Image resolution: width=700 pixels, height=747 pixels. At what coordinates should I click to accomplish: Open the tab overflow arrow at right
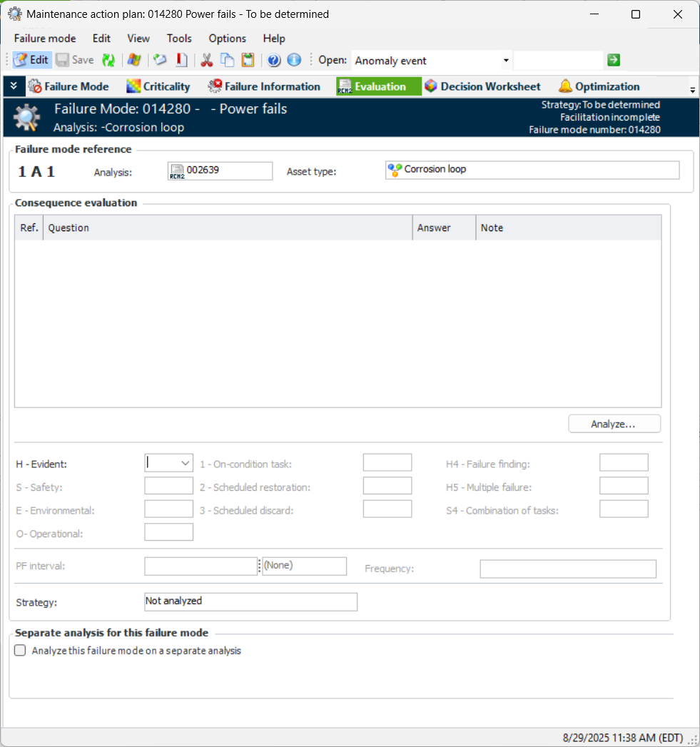[x=692, y=90]
